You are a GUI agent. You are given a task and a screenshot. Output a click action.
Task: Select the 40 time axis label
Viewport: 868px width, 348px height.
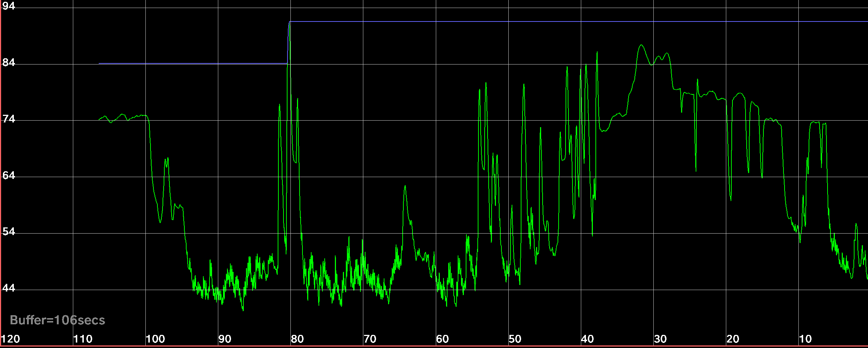[587, 339]
